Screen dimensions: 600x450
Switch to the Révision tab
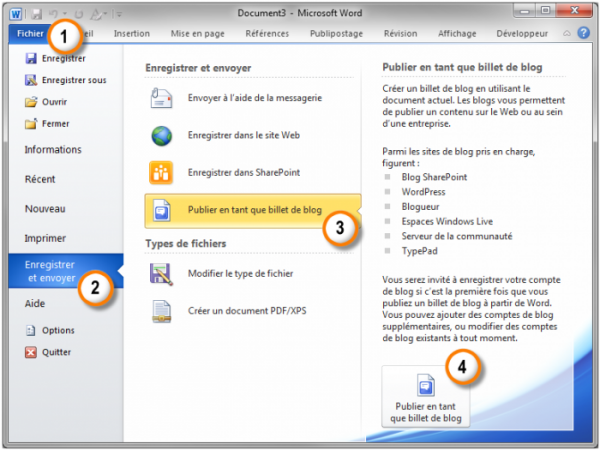coord(401,34)
